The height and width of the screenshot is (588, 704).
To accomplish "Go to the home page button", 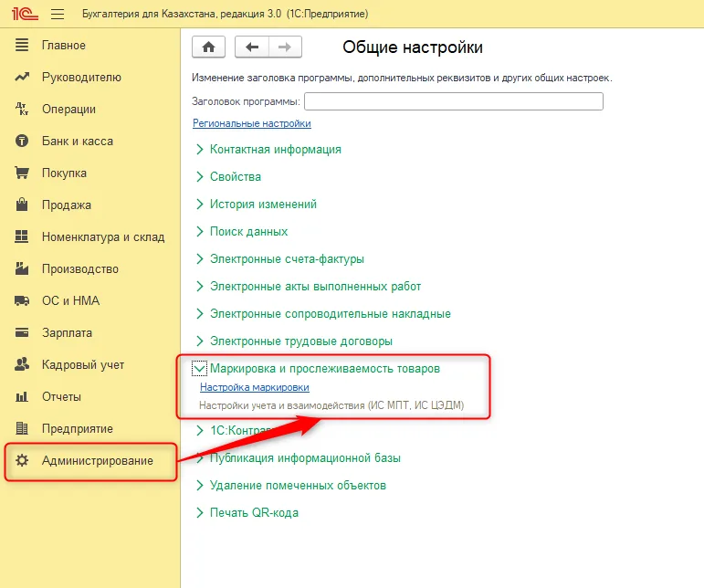I will pos(208,47).
